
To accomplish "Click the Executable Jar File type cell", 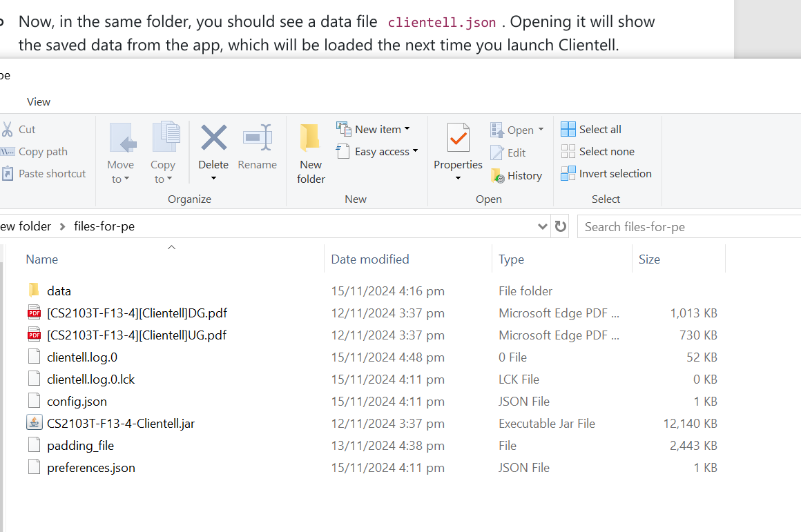I will tap(547, 423).
